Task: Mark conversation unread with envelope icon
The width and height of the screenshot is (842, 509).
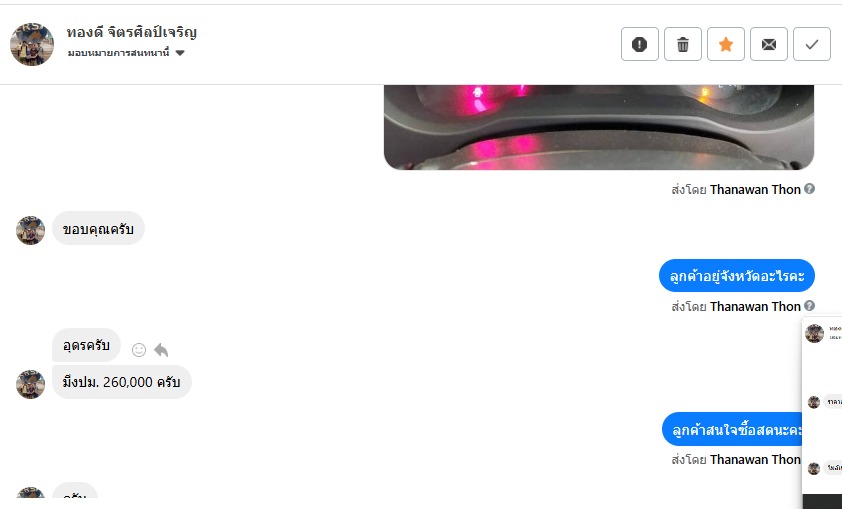Action: (x=768, y=44)
